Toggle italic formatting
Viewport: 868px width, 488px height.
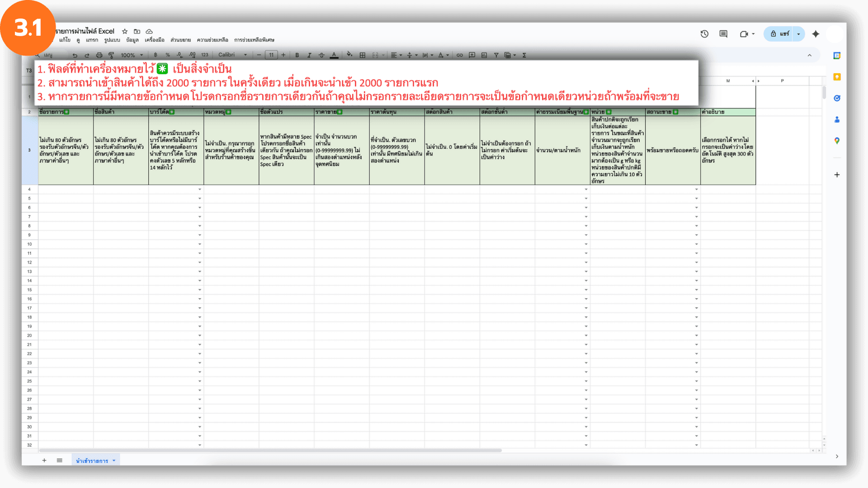pyautogui.click(x=309, y=55)
